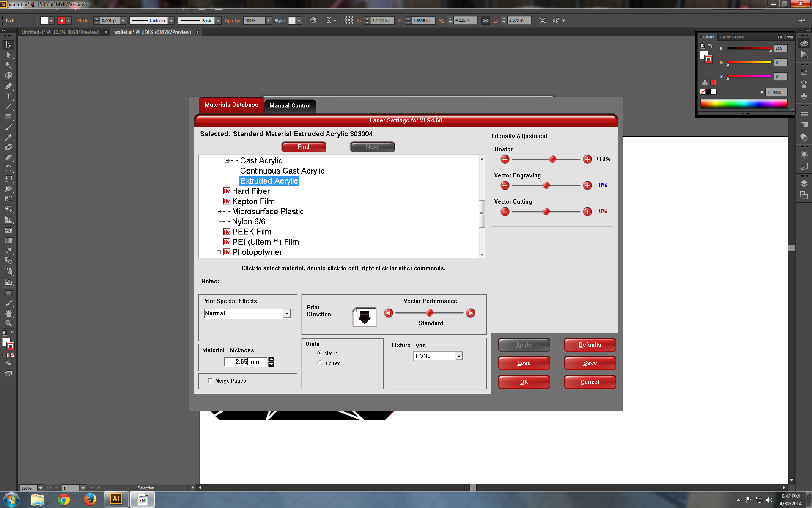The height and width of the screenshot is (508, 812).
Task: Select the Pencil tool
Action: [8, 137]
